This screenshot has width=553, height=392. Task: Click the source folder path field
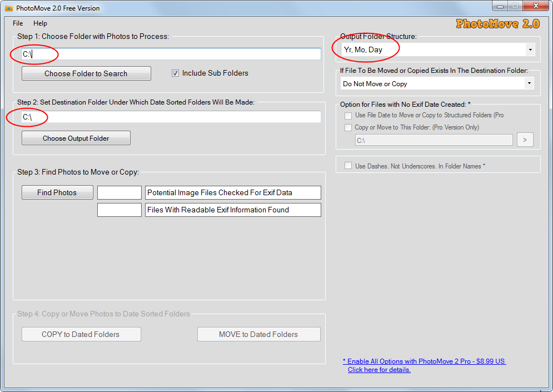[x=171, y=54]
